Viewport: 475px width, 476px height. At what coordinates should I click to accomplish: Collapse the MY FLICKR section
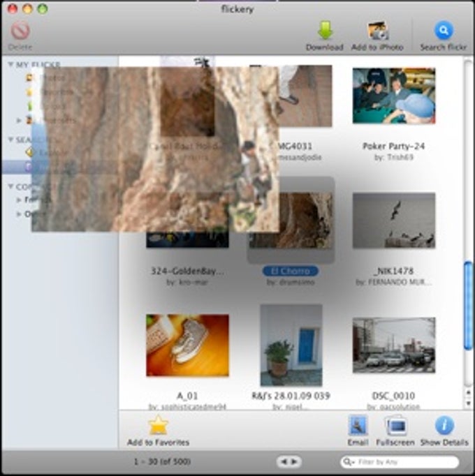click(x=10, y=64)
